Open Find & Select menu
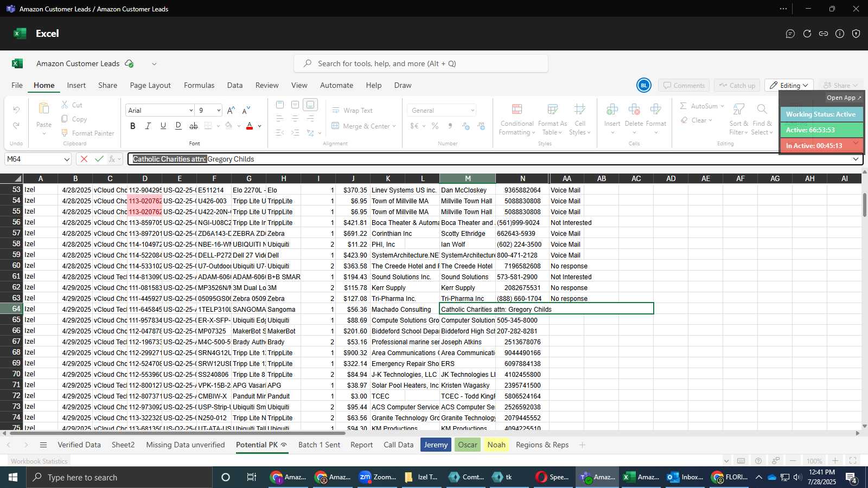The image size is (868, 488). (x=762, y=119)
